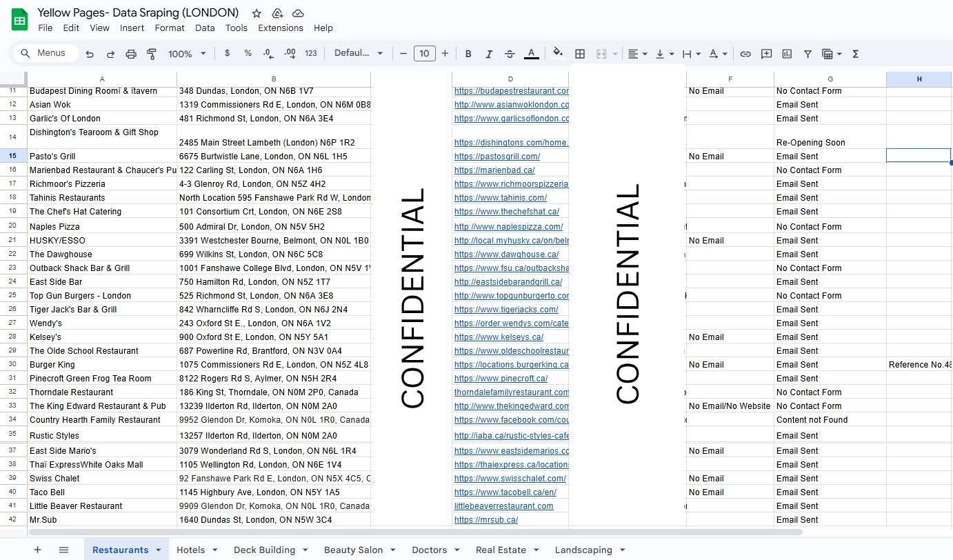953x560 pixels.
Task: Toggle italic text formatting
Action: click(489, 54)
